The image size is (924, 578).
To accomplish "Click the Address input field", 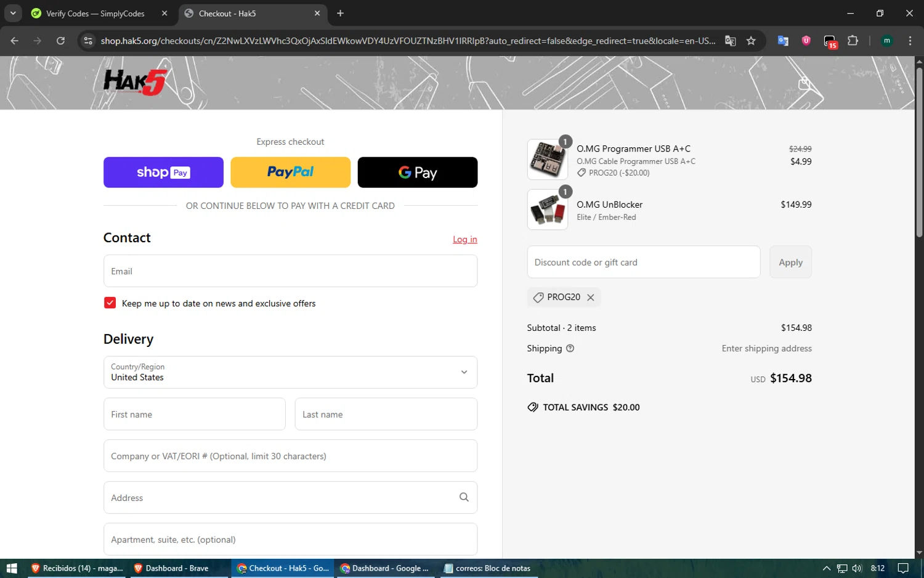I will tap(290, 497).
